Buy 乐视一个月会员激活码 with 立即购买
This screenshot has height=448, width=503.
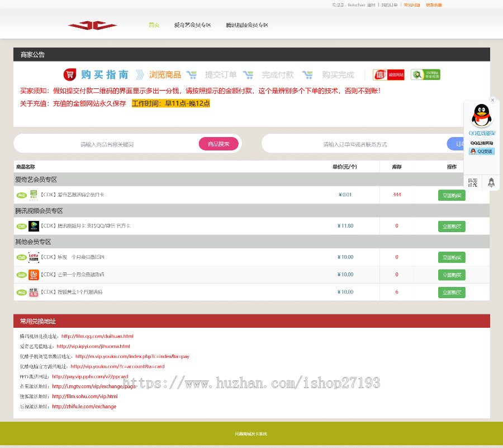(x=452, y=257)
